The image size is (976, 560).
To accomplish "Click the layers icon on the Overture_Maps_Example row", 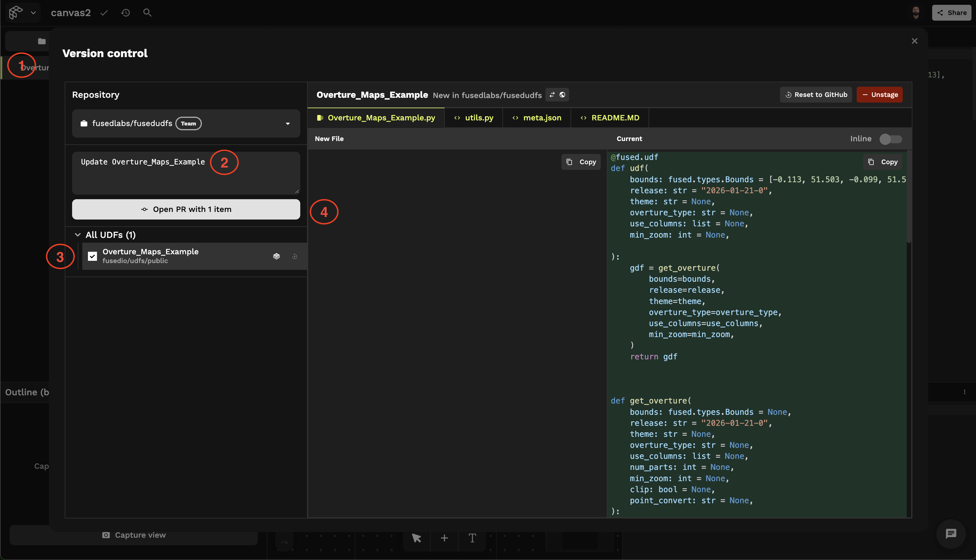I will 276,256.
